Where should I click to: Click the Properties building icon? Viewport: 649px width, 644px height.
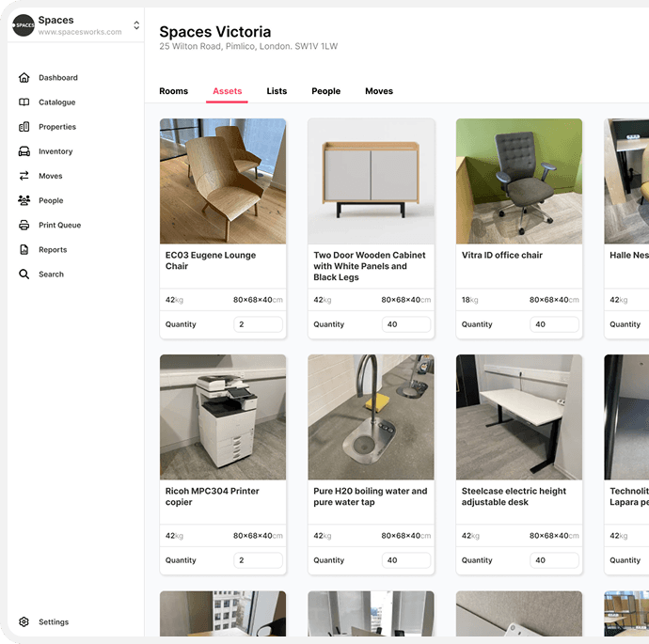[24, 127]
